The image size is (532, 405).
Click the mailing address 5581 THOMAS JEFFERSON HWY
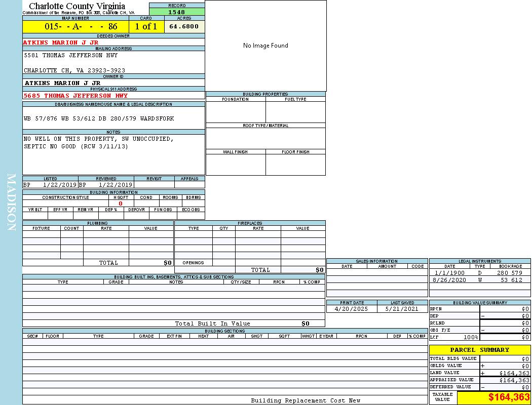click(70, 55)
